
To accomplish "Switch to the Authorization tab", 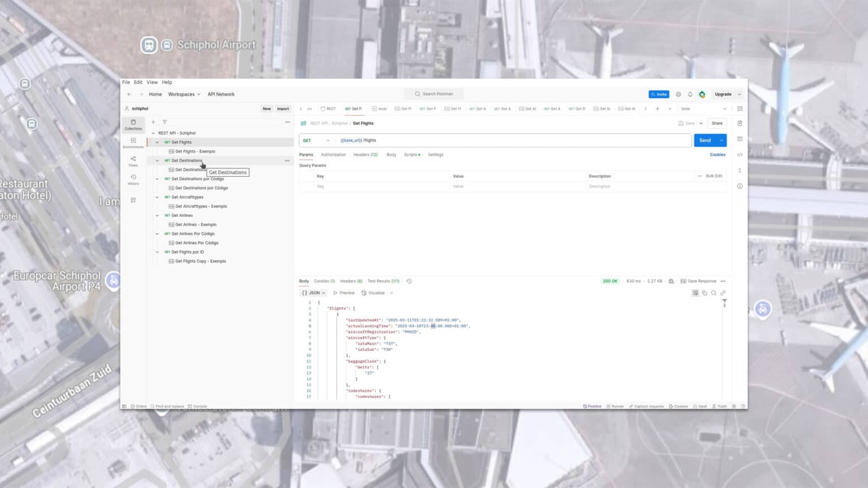I will tap(333, 155).
